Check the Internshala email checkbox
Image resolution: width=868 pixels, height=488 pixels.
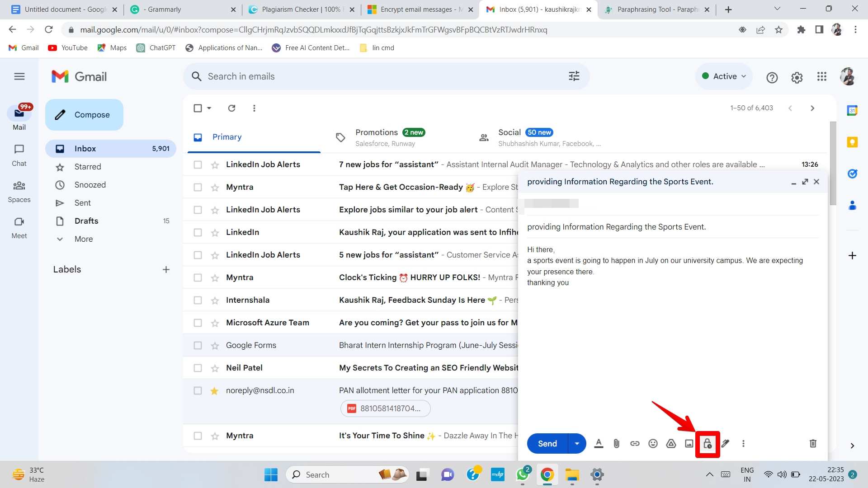click(198, 300)
